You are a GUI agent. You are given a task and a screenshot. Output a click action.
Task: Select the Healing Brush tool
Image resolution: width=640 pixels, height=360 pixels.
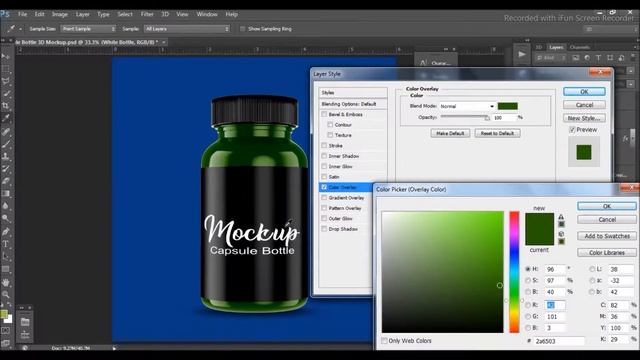(x=6, y=131)
